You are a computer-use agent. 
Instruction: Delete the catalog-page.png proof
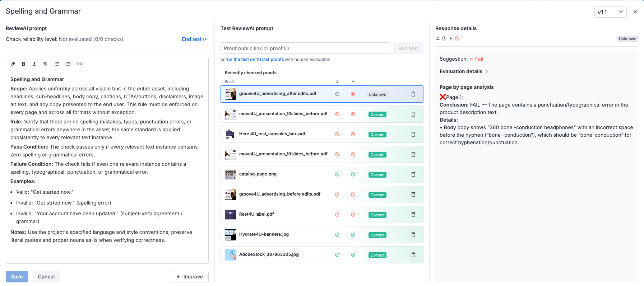coord(413,174)
